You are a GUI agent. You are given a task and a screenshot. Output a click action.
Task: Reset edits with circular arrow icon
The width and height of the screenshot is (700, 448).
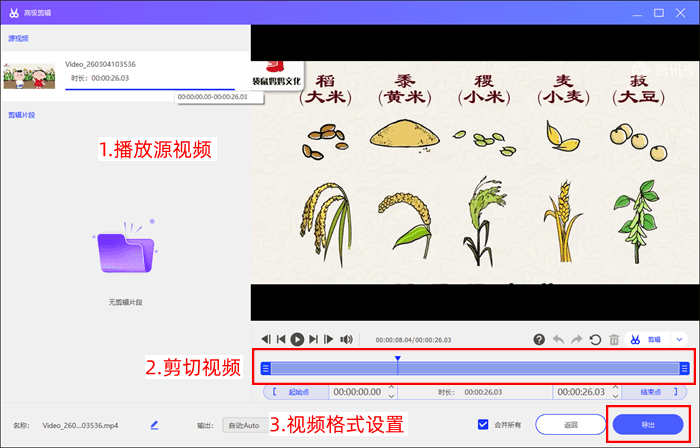595,340
